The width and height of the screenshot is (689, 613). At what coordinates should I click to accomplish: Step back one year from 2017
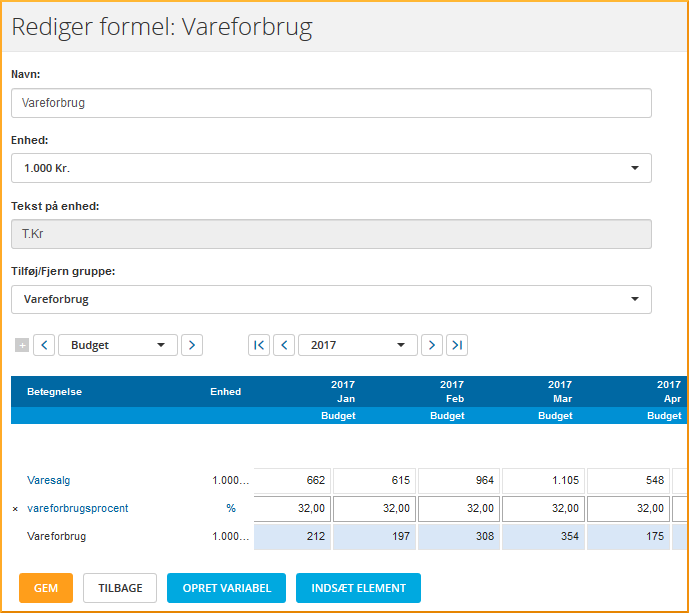tap(284, 345)
